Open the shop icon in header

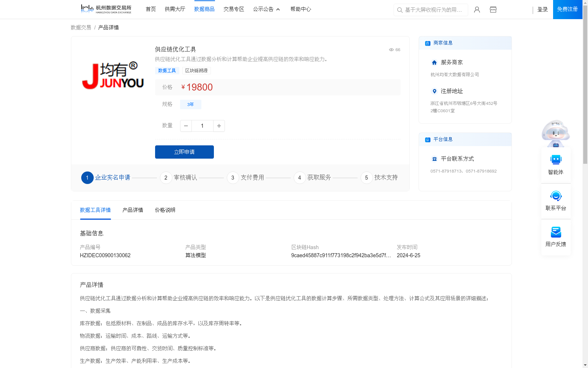pyautogui.click(x=493, y=10)
